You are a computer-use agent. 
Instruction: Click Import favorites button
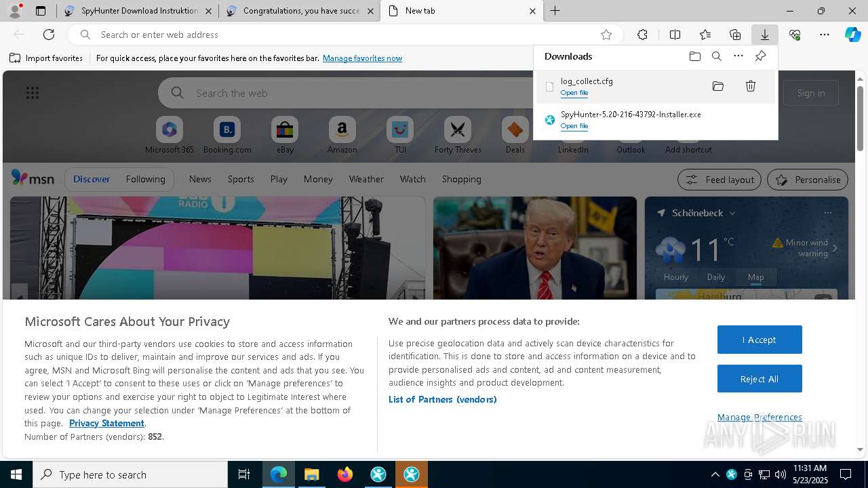[x=46, y=58]
